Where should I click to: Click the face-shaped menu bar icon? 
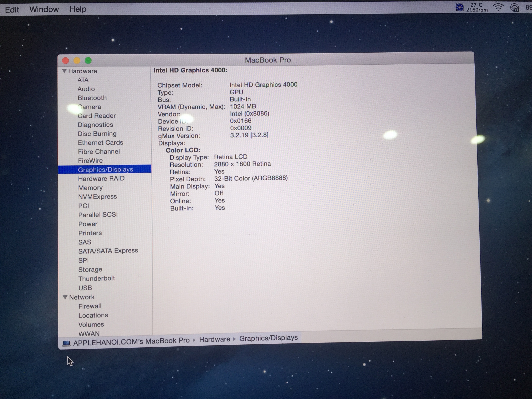click(515, 7)
